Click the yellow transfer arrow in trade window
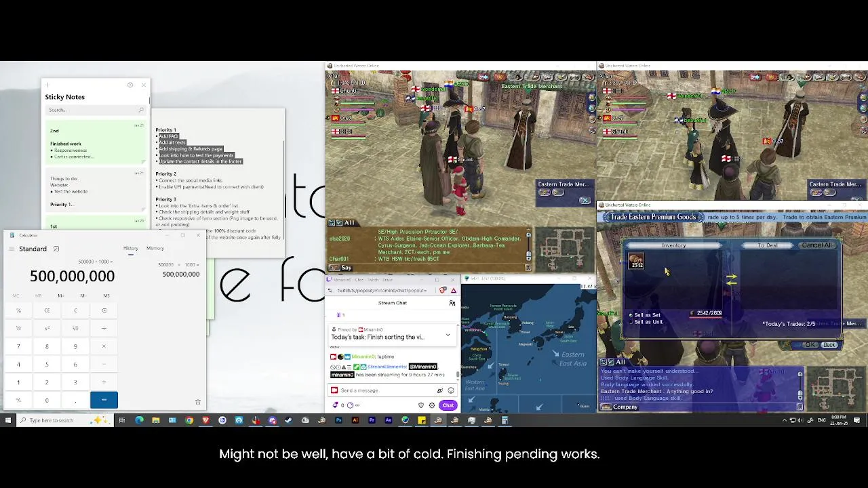 tap(731, 279)
